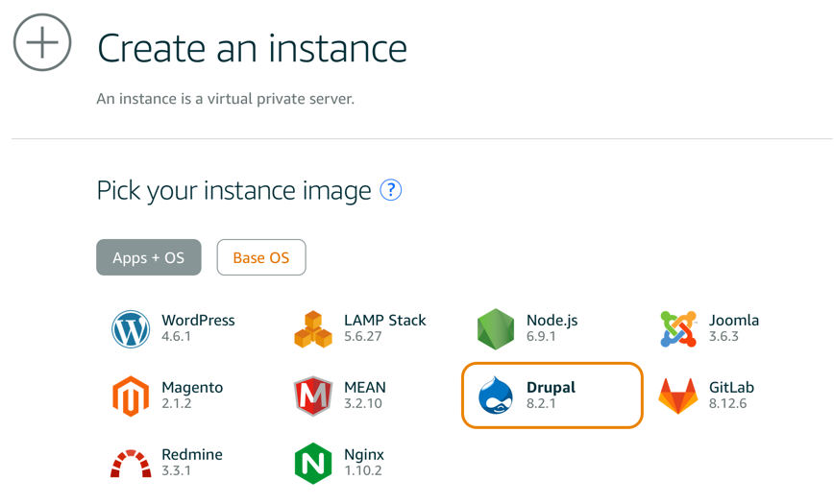This screenshot has width=834, height=504.
Task: Select the GitLab label text
Action: (731, 387)
